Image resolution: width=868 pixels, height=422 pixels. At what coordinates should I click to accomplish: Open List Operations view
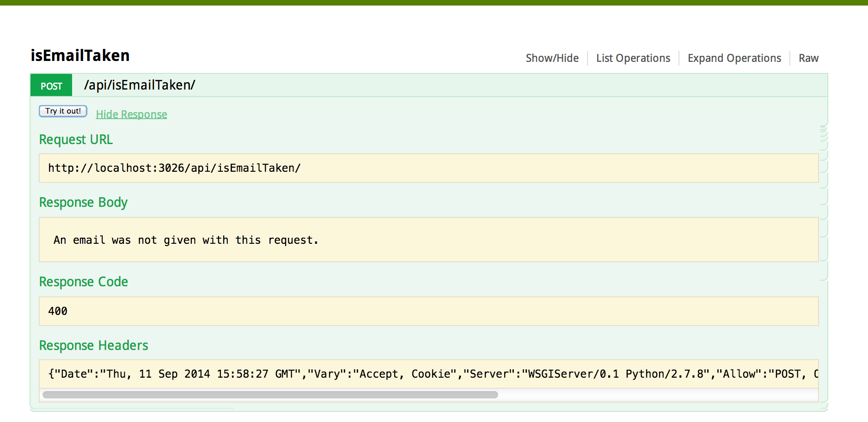point(633,58)
